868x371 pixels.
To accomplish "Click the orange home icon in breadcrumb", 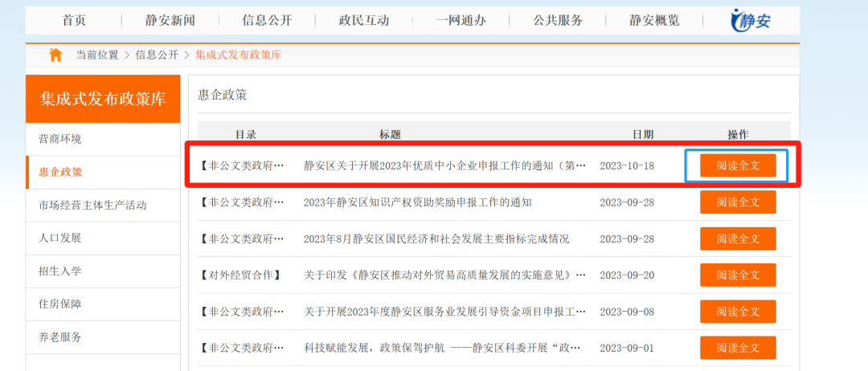I will tap(55, 55).
